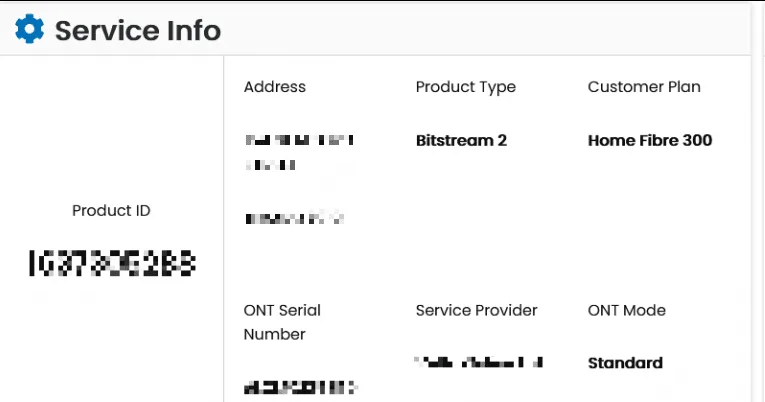Viewport: 765px width, 402px height.
Task: Select the Product ID label
Action: [x=111, y=211]
